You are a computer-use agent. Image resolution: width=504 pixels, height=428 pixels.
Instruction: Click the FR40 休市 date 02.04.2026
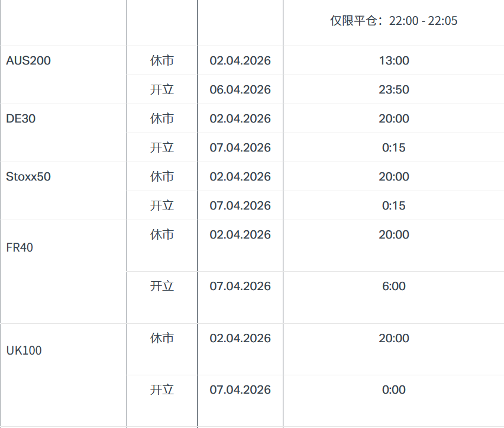[240, 234]
